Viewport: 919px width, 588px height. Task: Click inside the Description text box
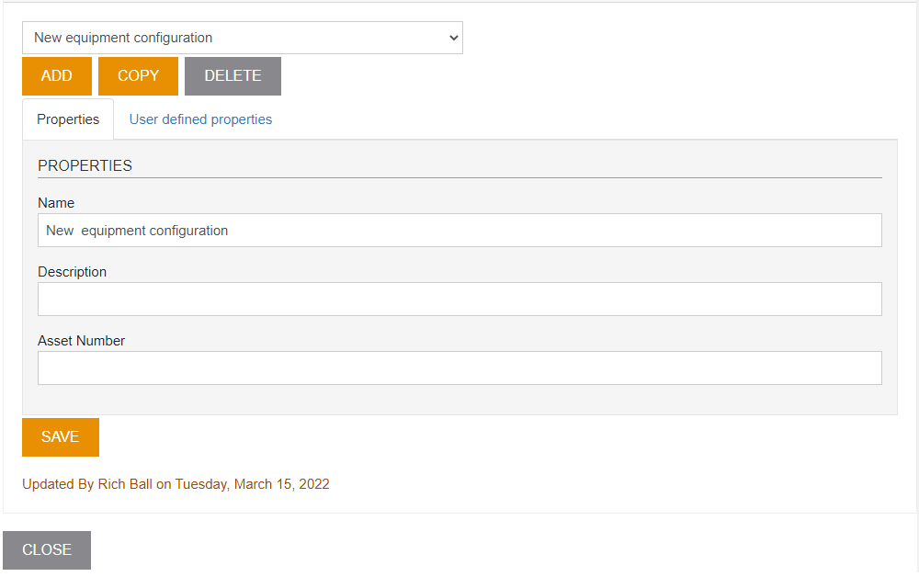tap(459, 300)
